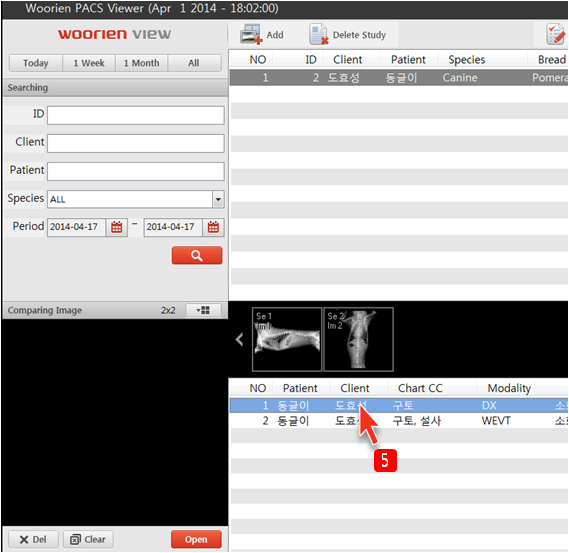Click the ID search input field
This screenshot has width=569, height=553.
coord(135,115)
